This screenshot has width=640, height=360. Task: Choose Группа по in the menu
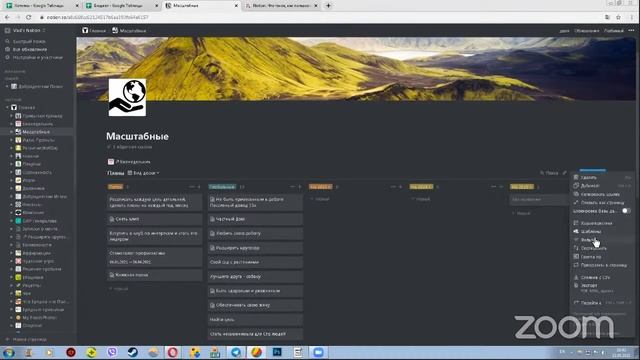pyautogui.click(x=602, y=256)
